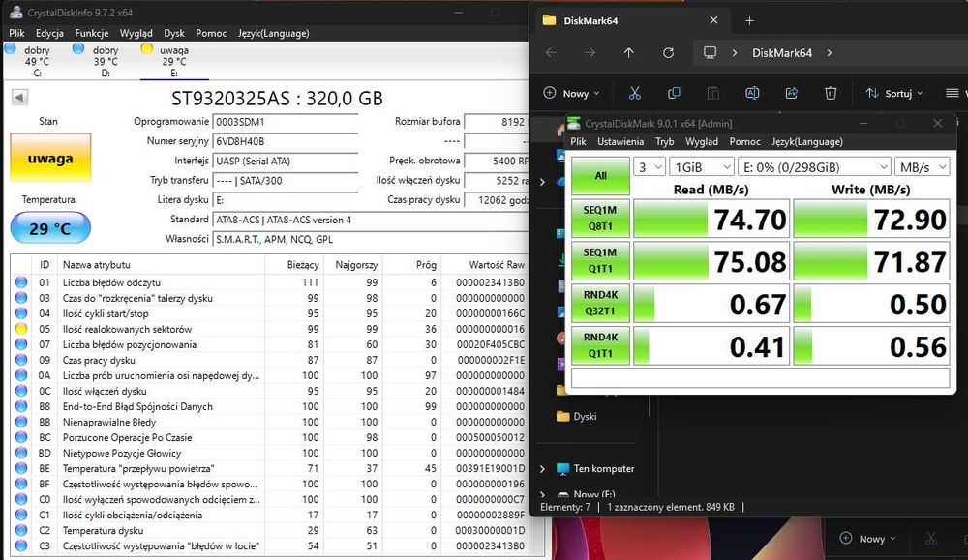
Task: Click the DiskMark64 breadcrumb in address bar
Action: pyautogui.click(x=782, y=53)
